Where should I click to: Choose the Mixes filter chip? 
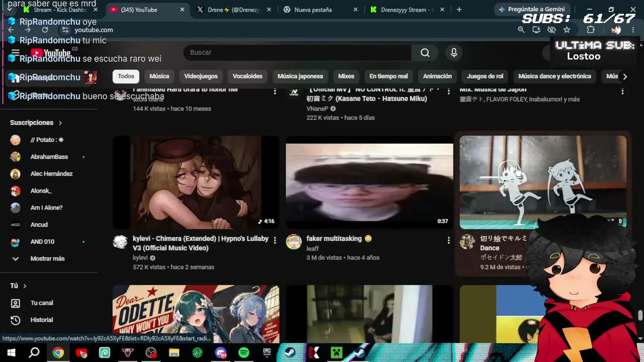(346, 76)
